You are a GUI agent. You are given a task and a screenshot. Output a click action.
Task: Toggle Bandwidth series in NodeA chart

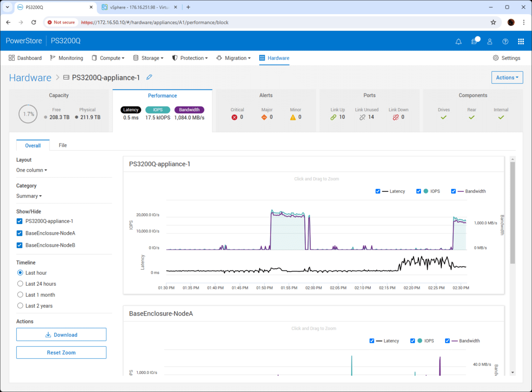click(447, 341)
